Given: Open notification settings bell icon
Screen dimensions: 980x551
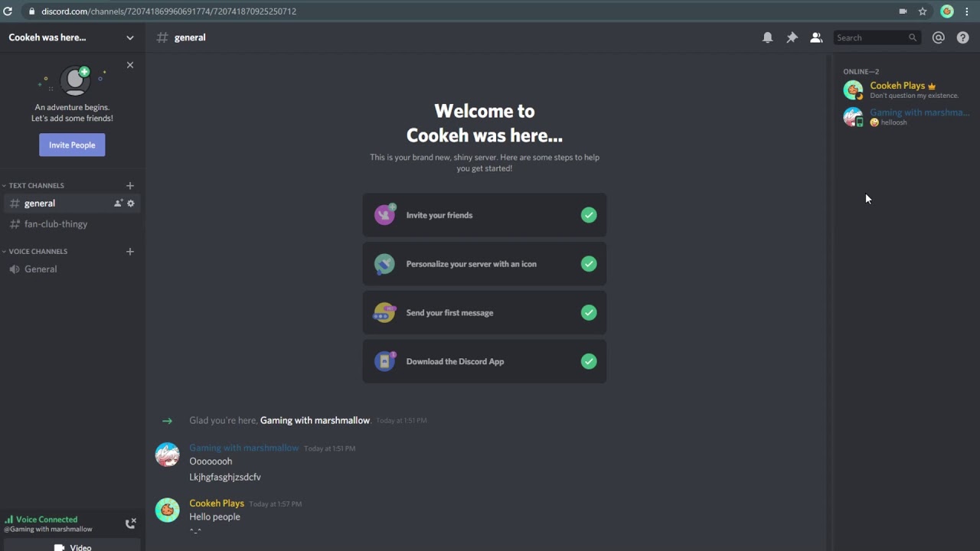Looking at the screenshot, I should [x=767, y=37].
